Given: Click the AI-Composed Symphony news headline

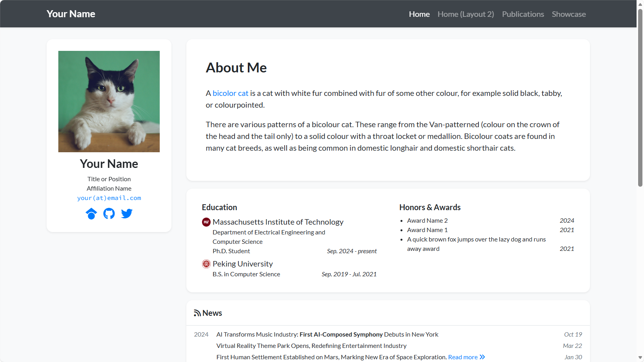Looking at the screenshot, I should (x=327, y=335).
